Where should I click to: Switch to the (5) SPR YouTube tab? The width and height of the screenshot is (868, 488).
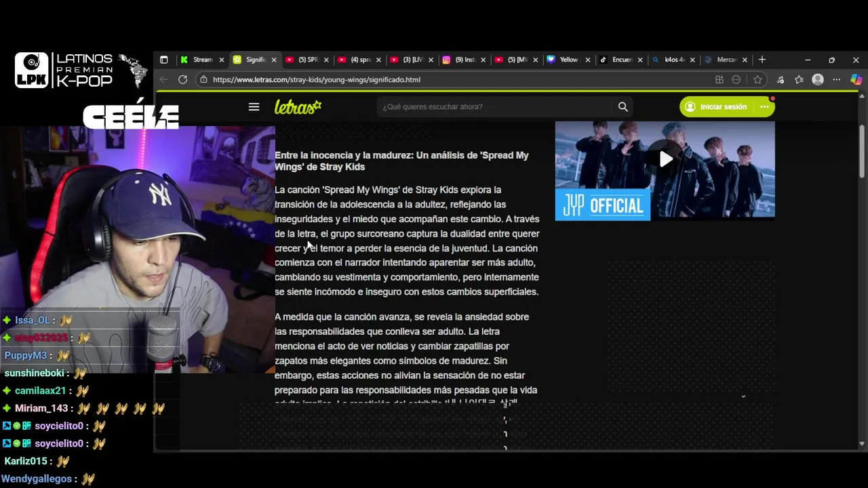[307, 60]
